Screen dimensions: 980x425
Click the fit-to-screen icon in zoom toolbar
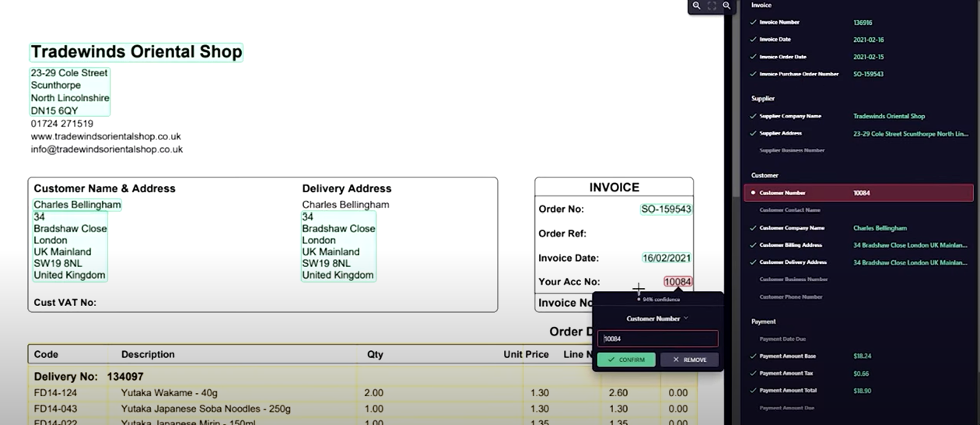pyautogui.click(x=712, y=5)
